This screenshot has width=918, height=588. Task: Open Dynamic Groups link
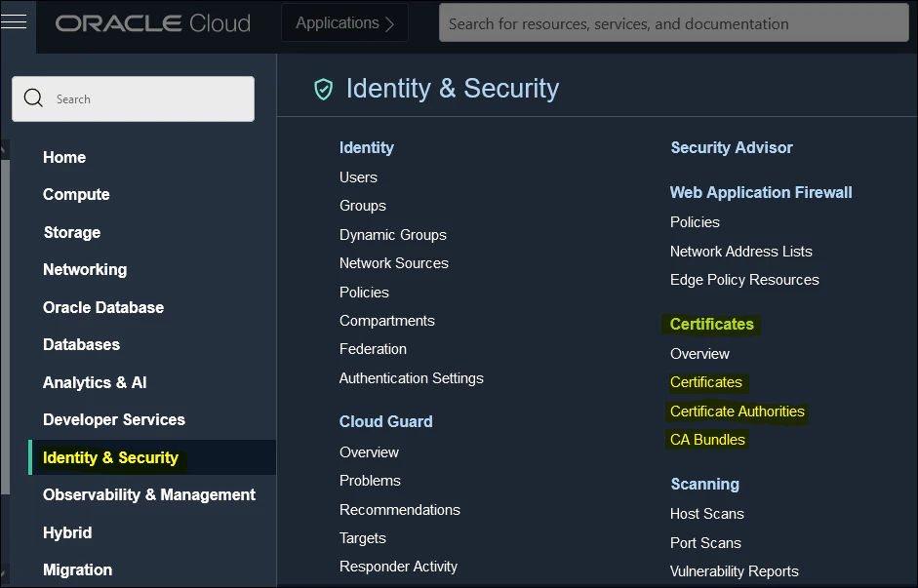(393, 235)
